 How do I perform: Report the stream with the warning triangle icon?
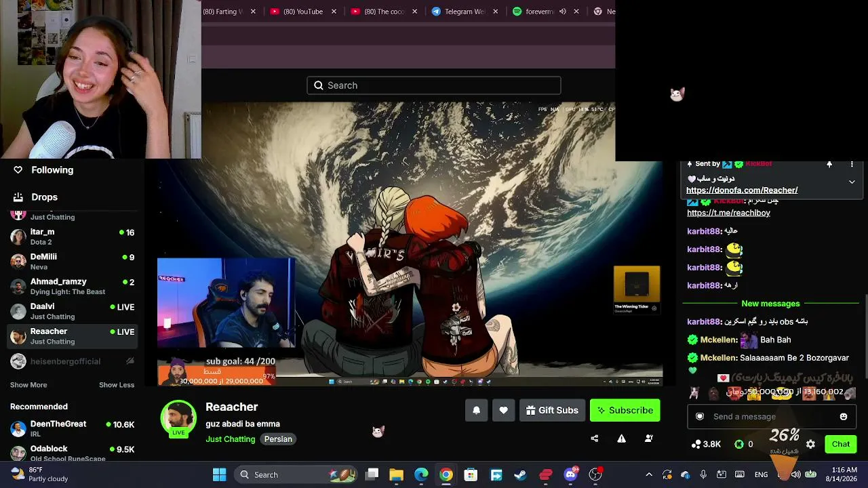(621, 439)
